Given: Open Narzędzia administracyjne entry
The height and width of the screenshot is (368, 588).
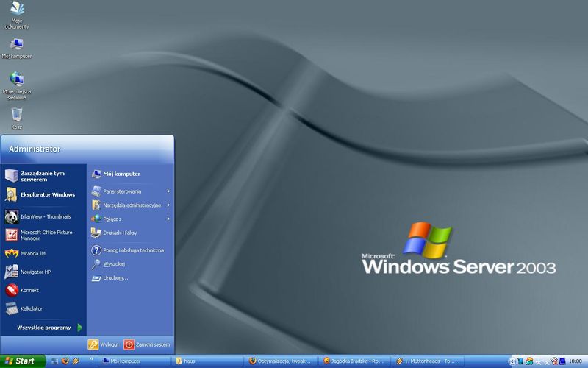Looking at the screenshot, I should pyautogui.click(x=131, y=205).
